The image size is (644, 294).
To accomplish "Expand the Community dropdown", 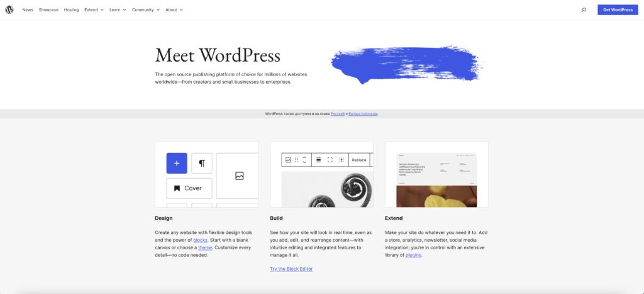I will 146,10.
